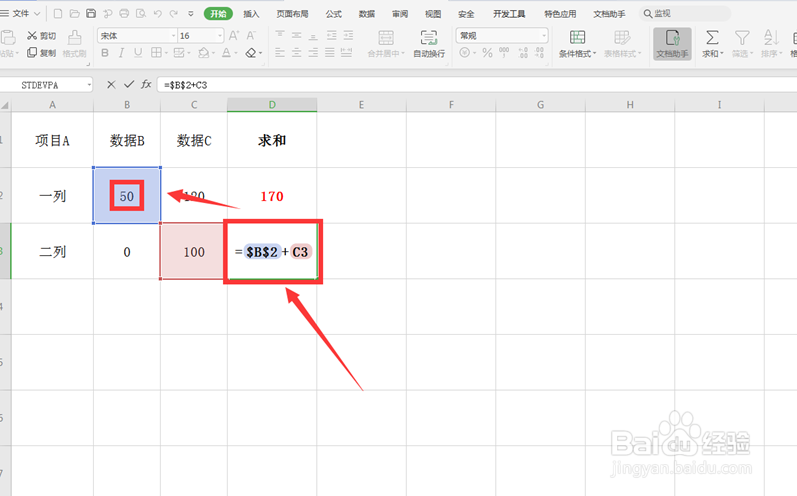Click the 自动换行 wrap text button
This screenshot has width=797, height=496.
click(x=429, y=44)
